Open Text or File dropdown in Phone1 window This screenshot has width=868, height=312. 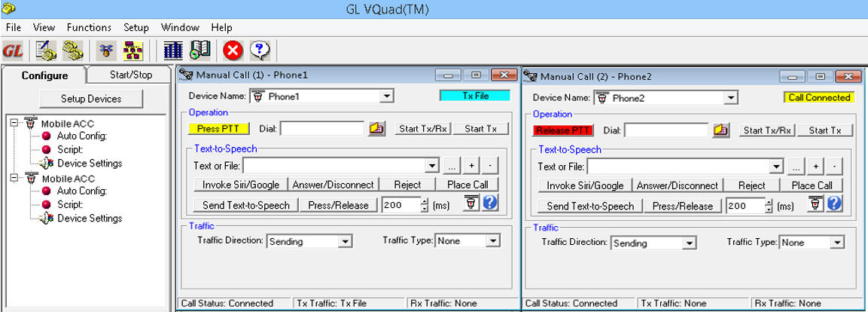(432, 166)
